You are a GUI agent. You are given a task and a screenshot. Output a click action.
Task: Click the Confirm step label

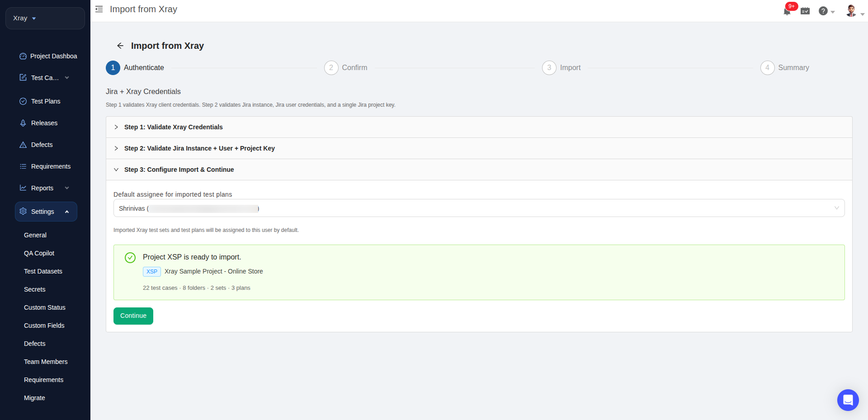point(354,67)
